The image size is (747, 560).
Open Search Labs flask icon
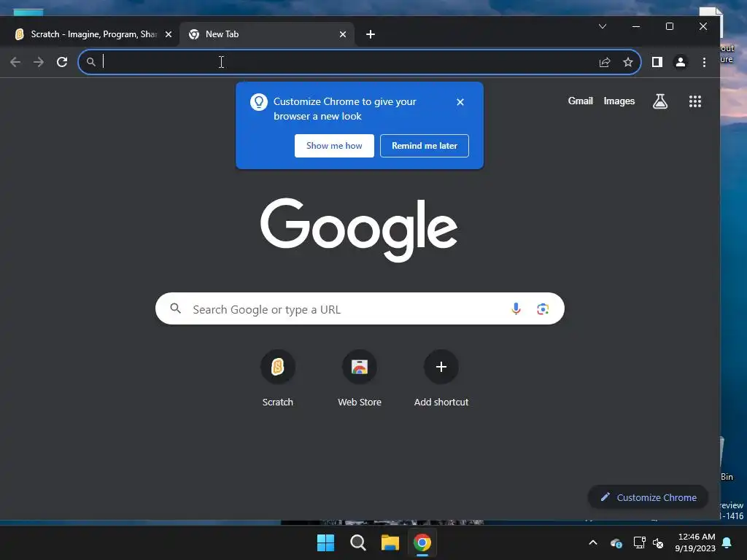point(659,101)
